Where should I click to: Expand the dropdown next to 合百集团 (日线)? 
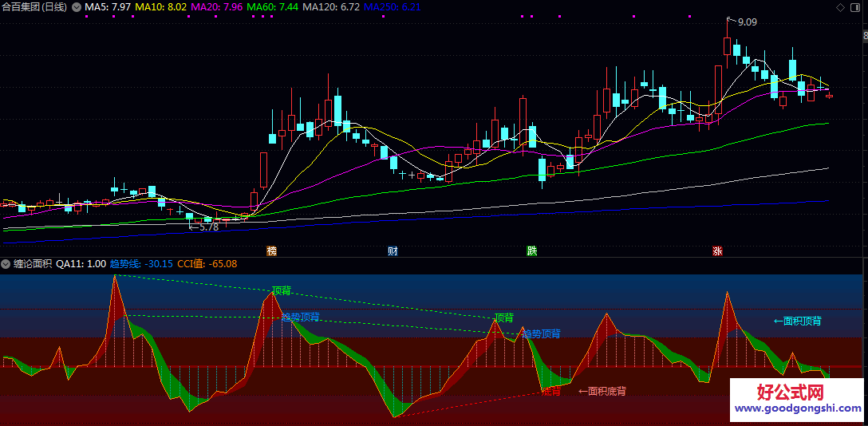[76, 7]
